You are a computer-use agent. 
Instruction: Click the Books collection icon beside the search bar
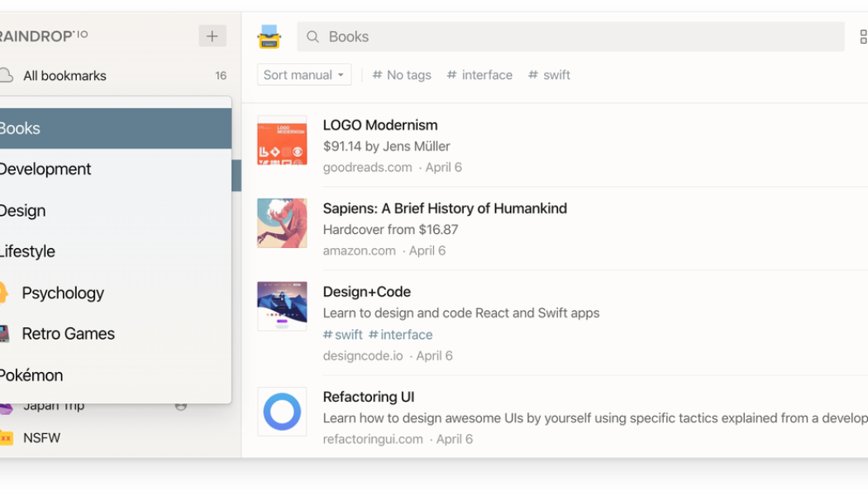(x=270, y=36)
